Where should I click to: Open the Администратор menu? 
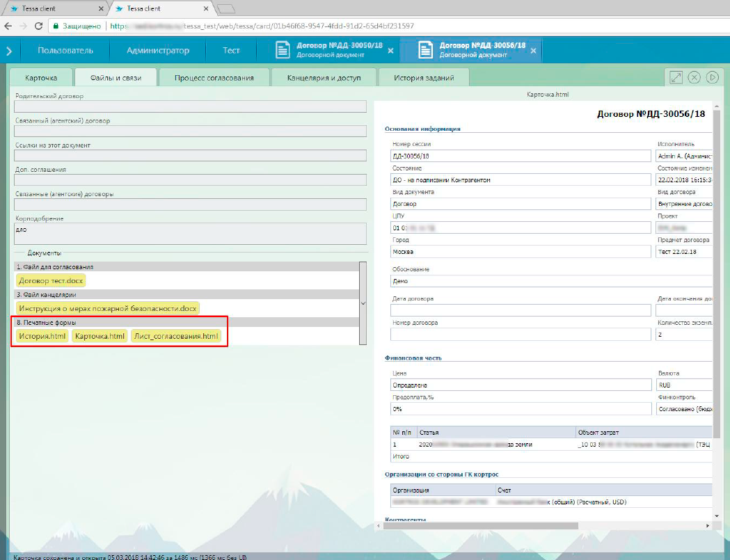click(158, 51)
